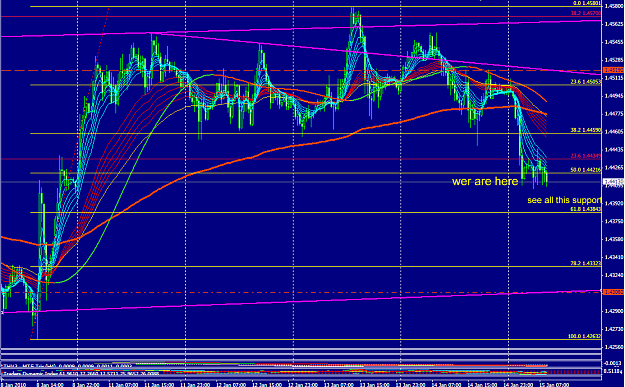This screenshot has height=387, width=625.
Task: Click the '12 Jan 15:00' time axis label
Action: click(266, 385)
